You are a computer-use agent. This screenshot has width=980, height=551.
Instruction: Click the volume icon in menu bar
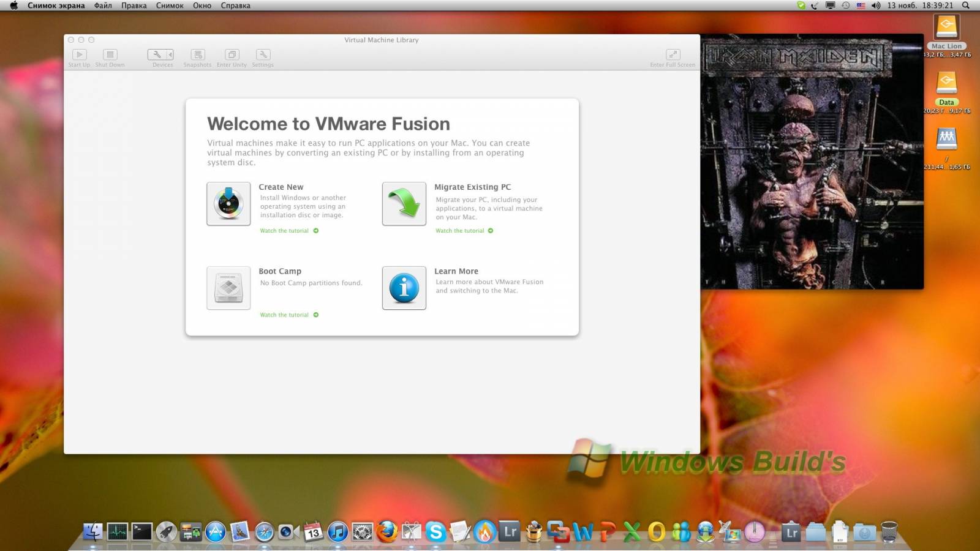click(876, 6)
